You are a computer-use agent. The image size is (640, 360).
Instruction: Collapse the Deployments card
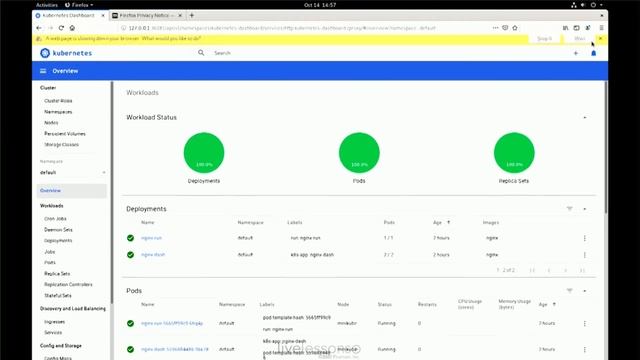tap(584, 209)
